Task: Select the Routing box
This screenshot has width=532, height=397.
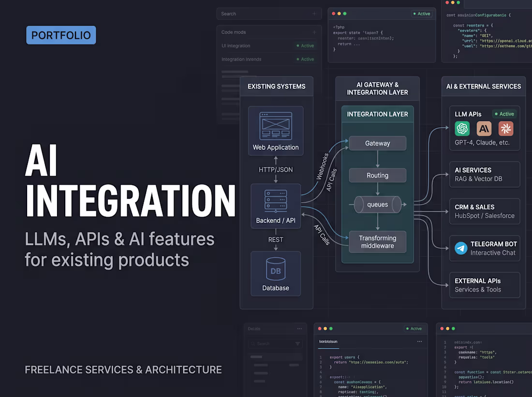Action: [378, 176]
